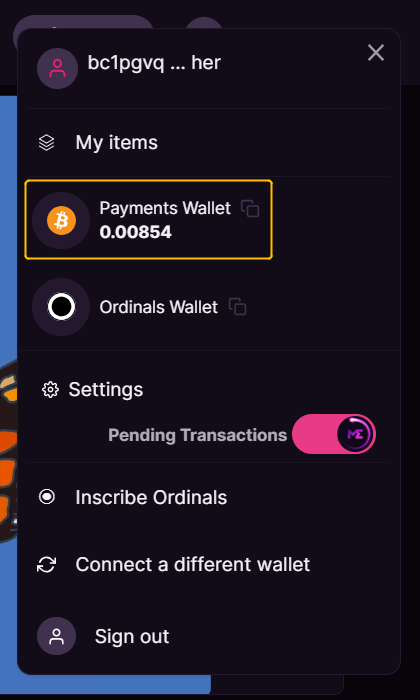Close the wallet menu panel

pyautogui.click(x=376, y=53)
